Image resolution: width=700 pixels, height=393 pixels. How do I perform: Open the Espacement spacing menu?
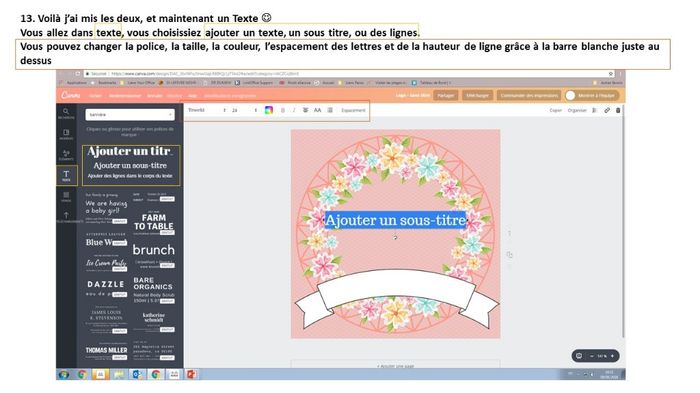coord(353,110)
